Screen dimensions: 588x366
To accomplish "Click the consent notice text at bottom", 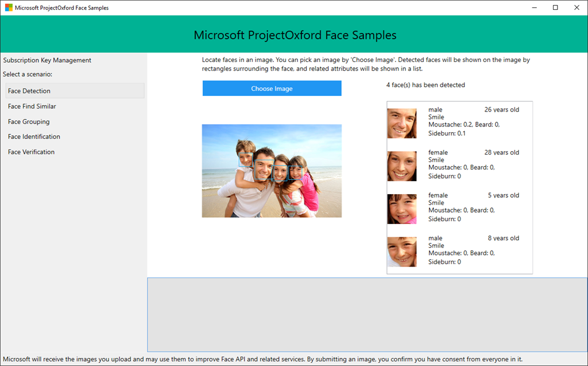I will 262,359.
